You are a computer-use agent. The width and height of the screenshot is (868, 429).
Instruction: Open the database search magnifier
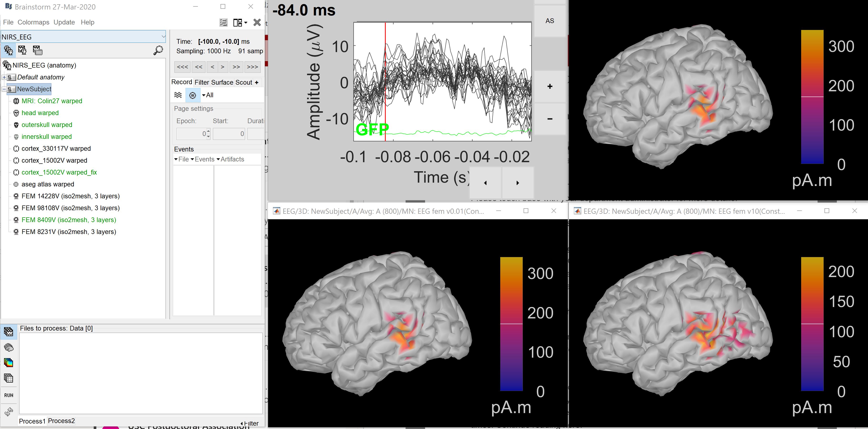point(158,50)
